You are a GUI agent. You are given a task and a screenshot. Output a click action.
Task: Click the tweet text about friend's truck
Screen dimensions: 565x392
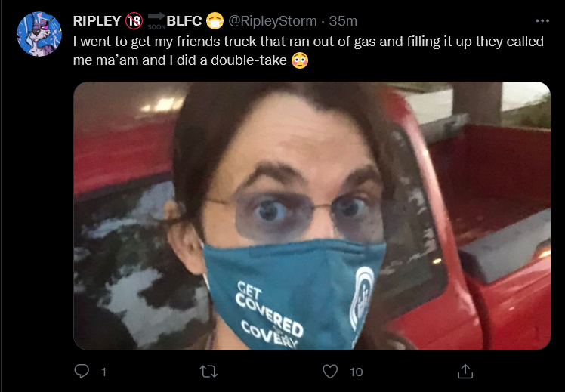pyautogui.click(x=308, y=51)
